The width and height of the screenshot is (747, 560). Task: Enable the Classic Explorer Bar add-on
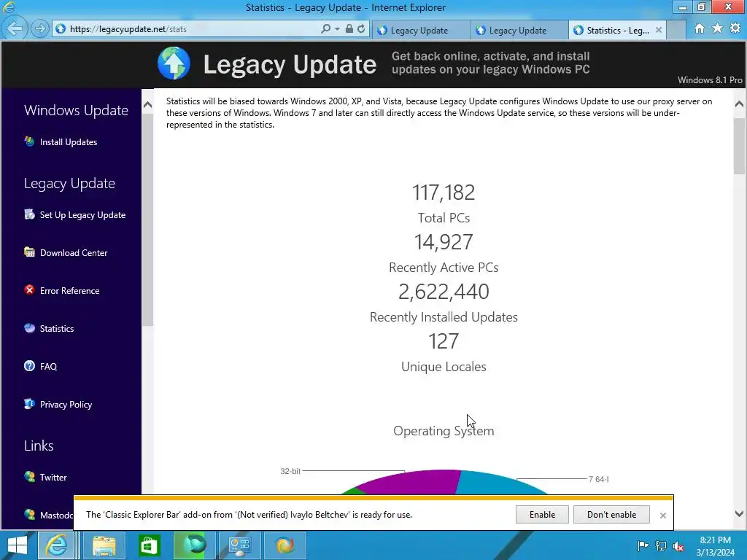pos(542,515)
